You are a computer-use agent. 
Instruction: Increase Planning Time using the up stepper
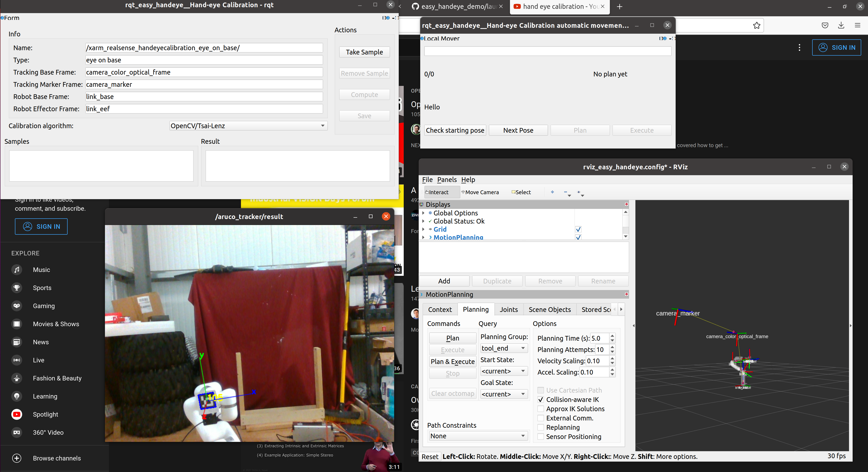click(613, 336)
